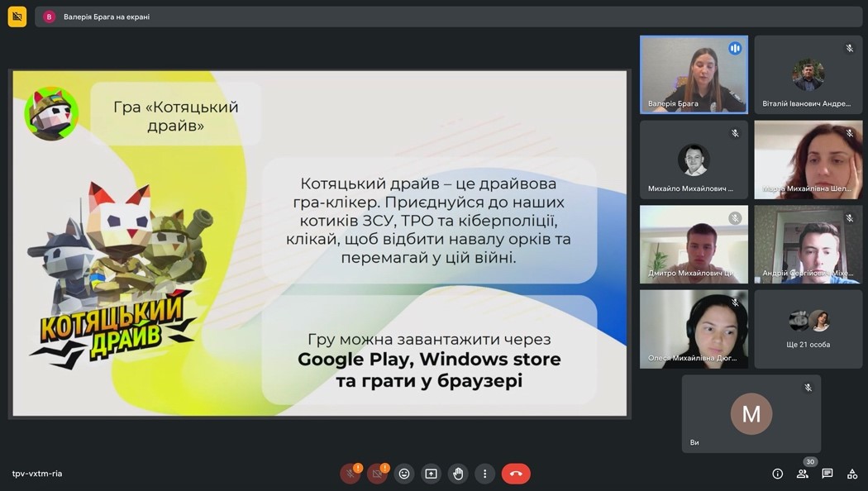The image size is (868, 491).
Task: Open the emoji reactions panel
Action: tap(404, 474)
